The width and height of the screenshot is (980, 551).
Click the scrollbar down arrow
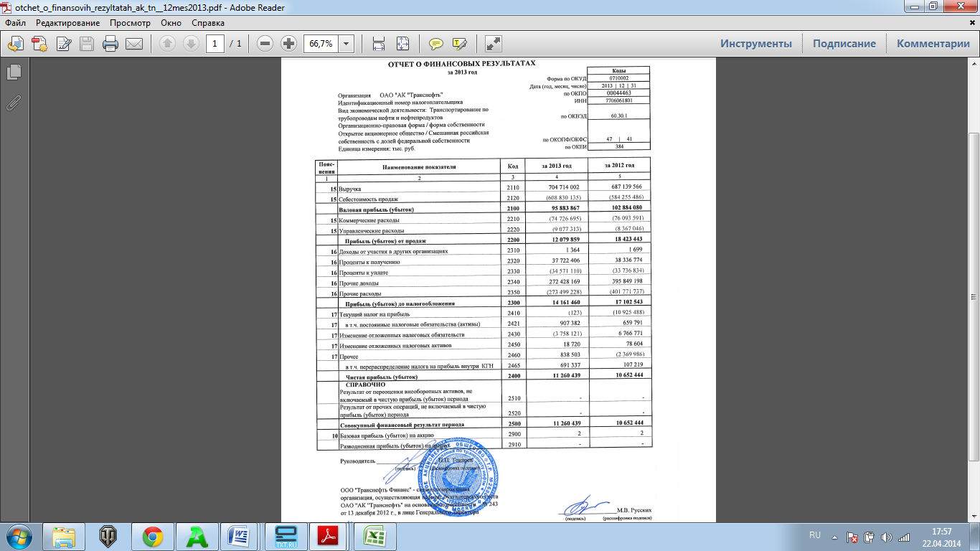click(x=974, y=516)
